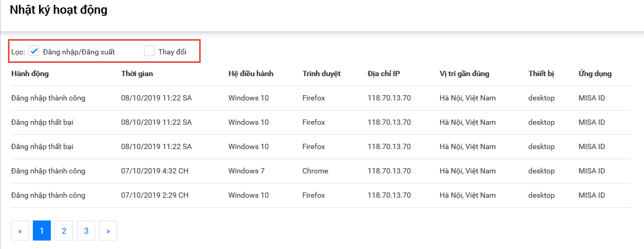Click the Trình duyệt column header
644x249 pixels.
point(321,73)
